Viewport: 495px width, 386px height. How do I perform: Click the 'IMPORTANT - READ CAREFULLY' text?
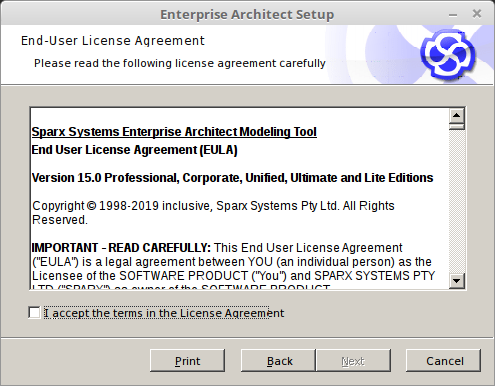(x=121, y=248)
